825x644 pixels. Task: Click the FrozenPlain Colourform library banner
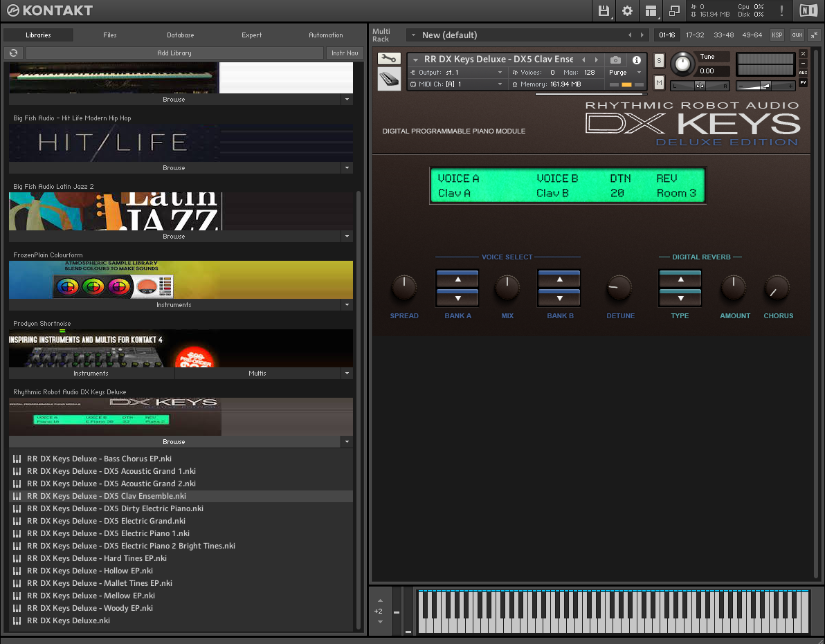(x=181, y=279)
